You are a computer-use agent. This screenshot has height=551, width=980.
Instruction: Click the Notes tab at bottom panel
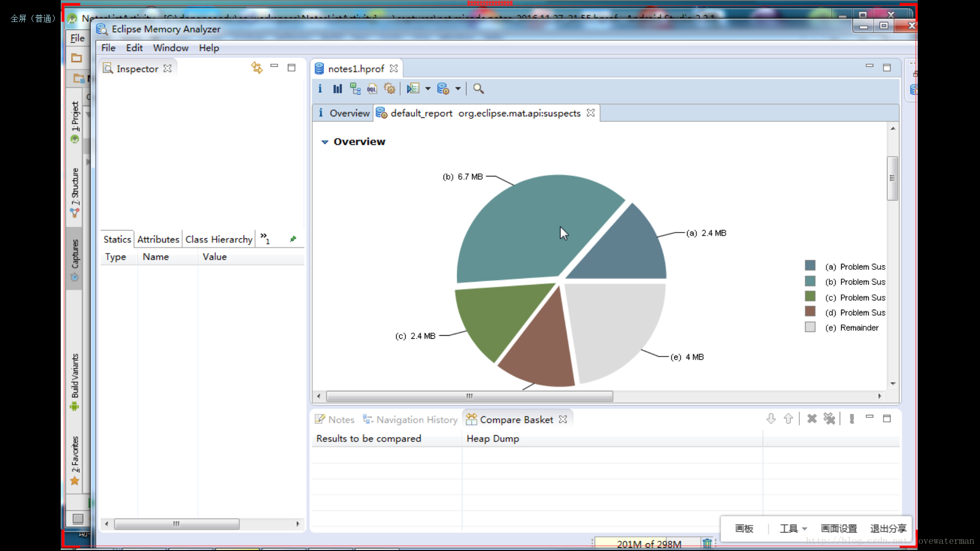click(335, 419)
